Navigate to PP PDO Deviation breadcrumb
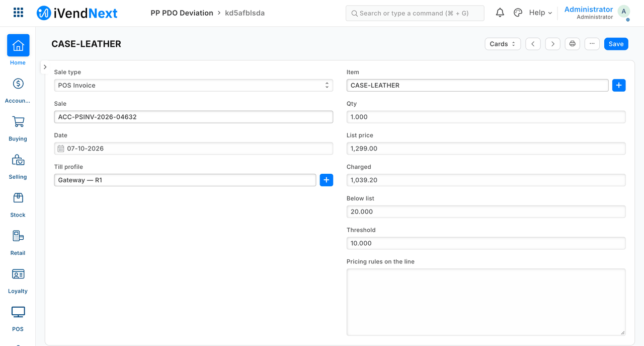This screenshot has width=644, height=346. click(x=182, y=13)
